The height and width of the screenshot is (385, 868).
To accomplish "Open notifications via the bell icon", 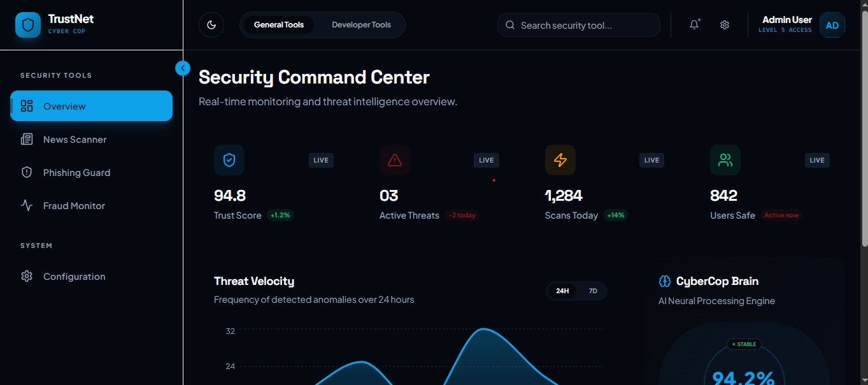I will point(694,25).
